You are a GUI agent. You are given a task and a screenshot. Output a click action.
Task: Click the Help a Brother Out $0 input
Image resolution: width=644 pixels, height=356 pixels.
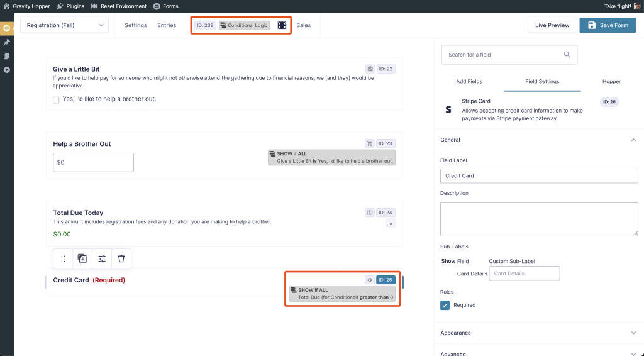point(93,163)
